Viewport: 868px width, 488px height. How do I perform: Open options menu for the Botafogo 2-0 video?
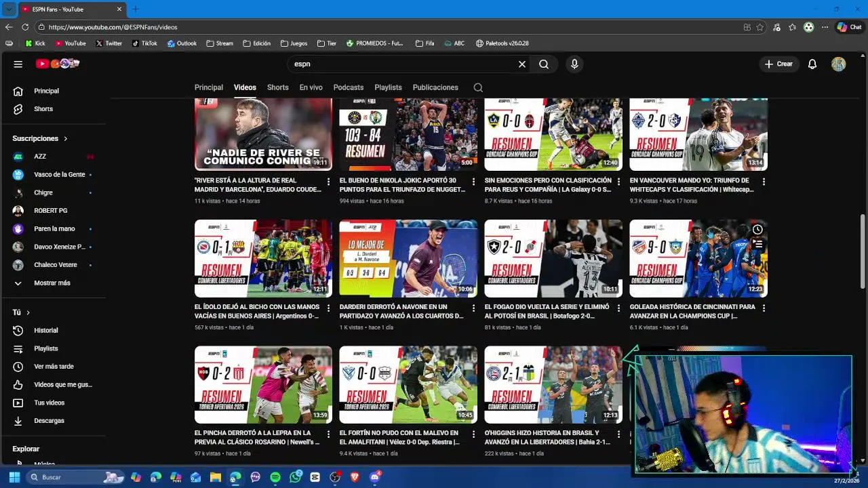pyautogui.click(x=618, y=308)
